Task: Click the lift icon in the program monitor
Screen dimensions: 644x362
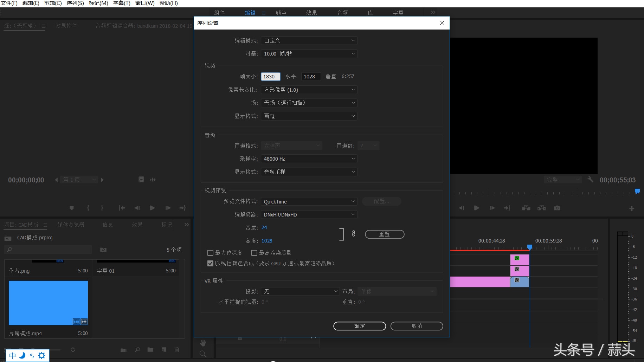Action: pyautogui.click(x=526, y=208)
